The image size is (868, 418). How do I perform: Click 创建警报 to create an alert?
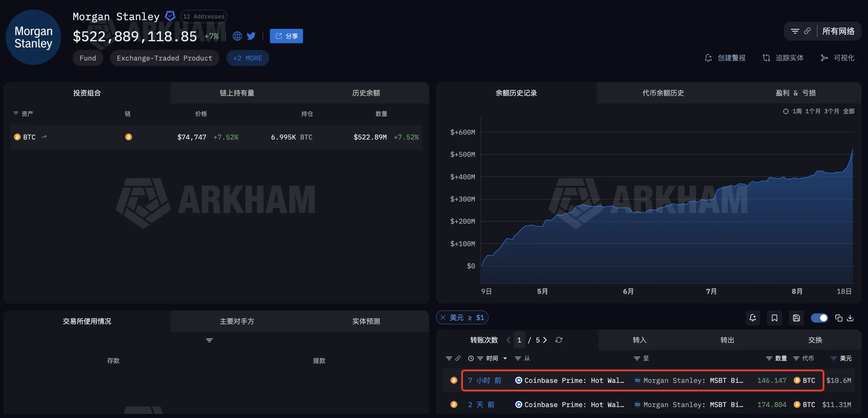point(725,58)
